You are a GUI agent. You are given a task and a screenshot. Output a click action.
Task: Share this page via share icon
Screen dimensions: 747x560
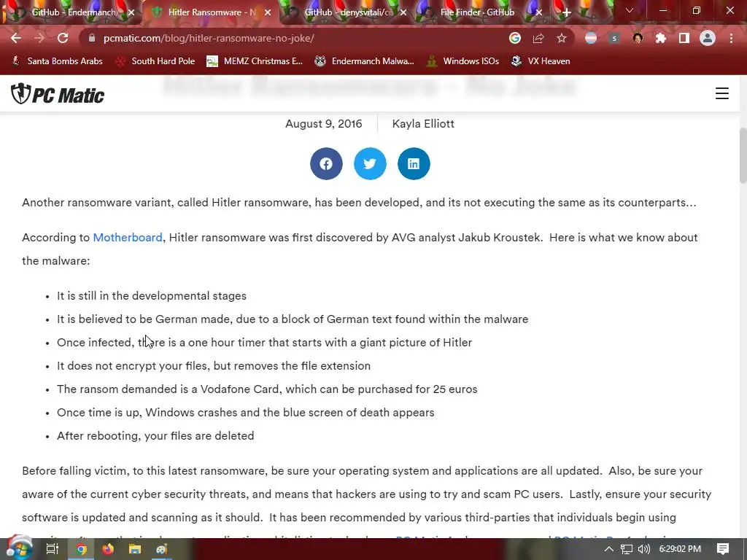click(x=538, y=38)
